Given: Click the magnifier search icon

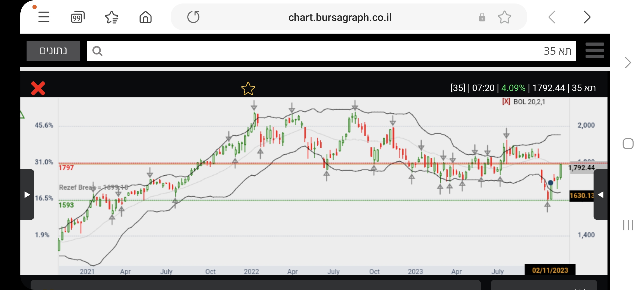Looking at the screenshot, I should (97, 51).
